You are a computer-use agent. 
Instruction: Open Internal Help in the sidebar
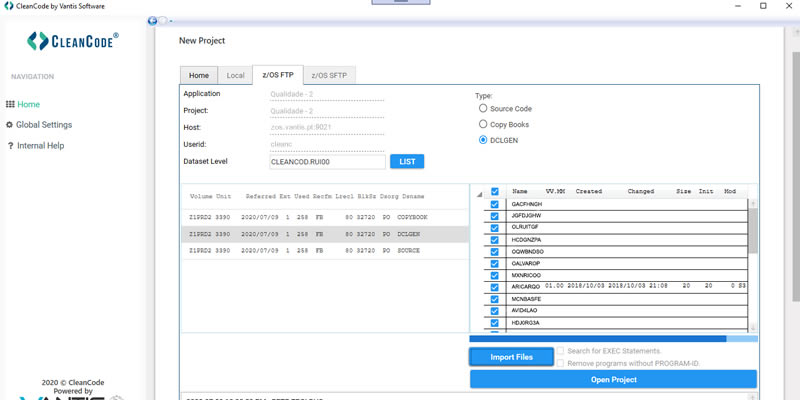(x=41, y=146)
